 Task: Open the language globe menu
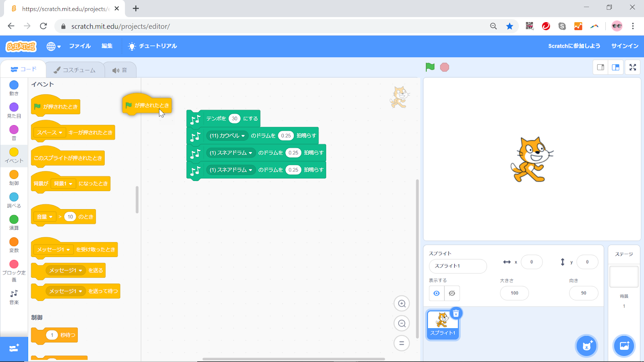click(x=54, y=46)
